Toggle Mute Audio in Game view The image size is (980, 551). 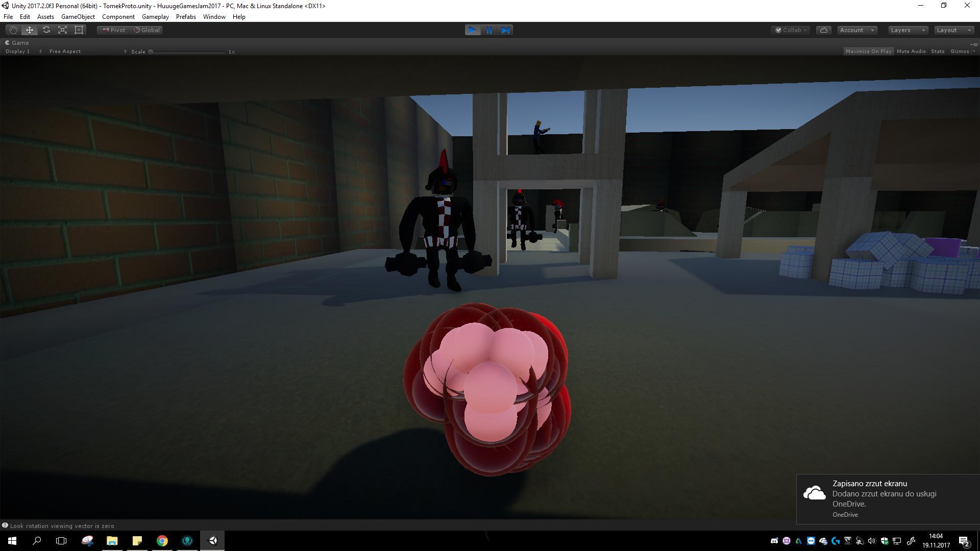[911, 52]
